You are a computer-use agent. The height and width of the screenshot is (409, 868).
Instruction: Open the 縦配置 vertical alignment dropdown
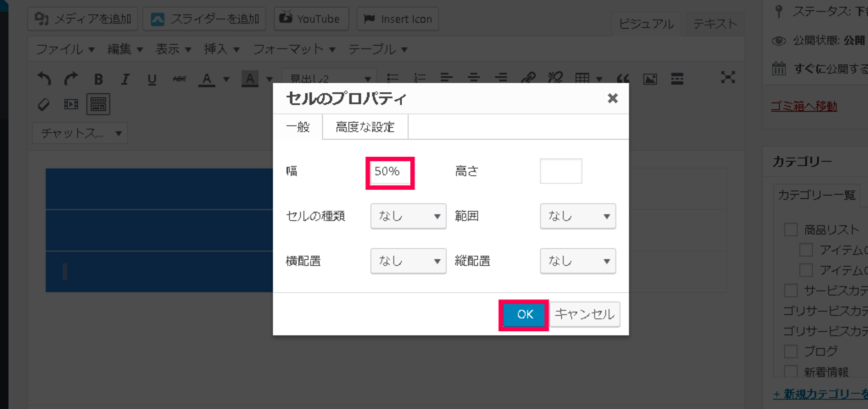[577, 261]
